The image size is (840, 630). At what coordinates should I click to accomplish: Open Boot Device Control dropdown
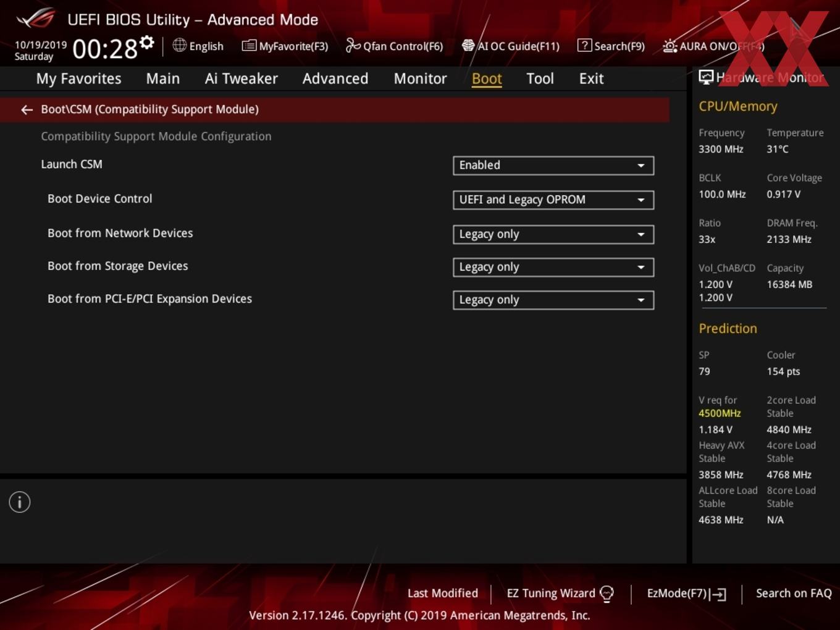[x=553, y=200]
